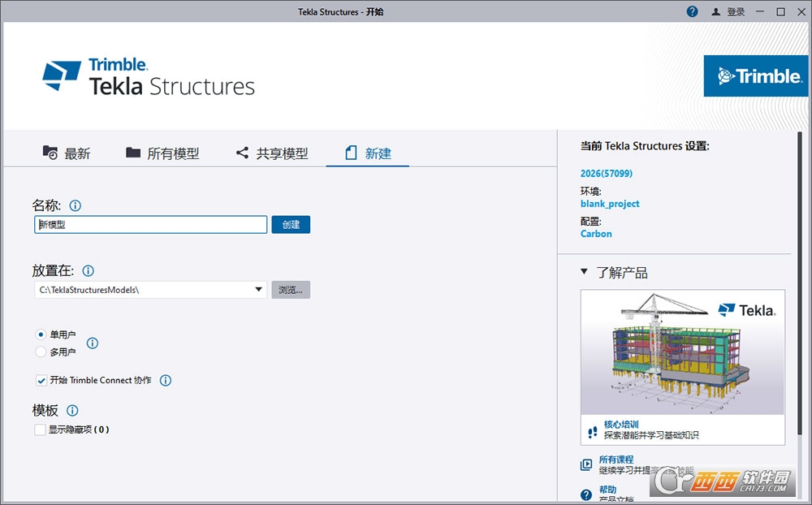This screenshot has height=505, width=812.
Task: Toggle 开始 Trimble Connect 协作 checkbox
Action: pos(41,380)
